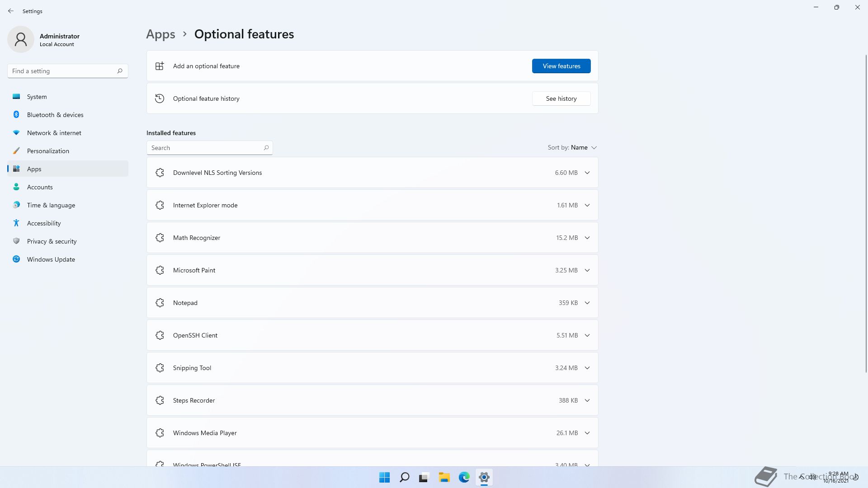
Task: Click the 359 KB Notepad size
Action: [x=568, y=303]
